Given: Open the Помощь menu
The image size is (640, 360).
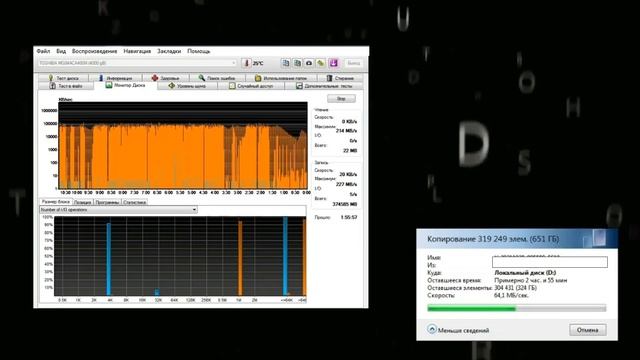Looking at the screenshot, I should coord(199,51).
